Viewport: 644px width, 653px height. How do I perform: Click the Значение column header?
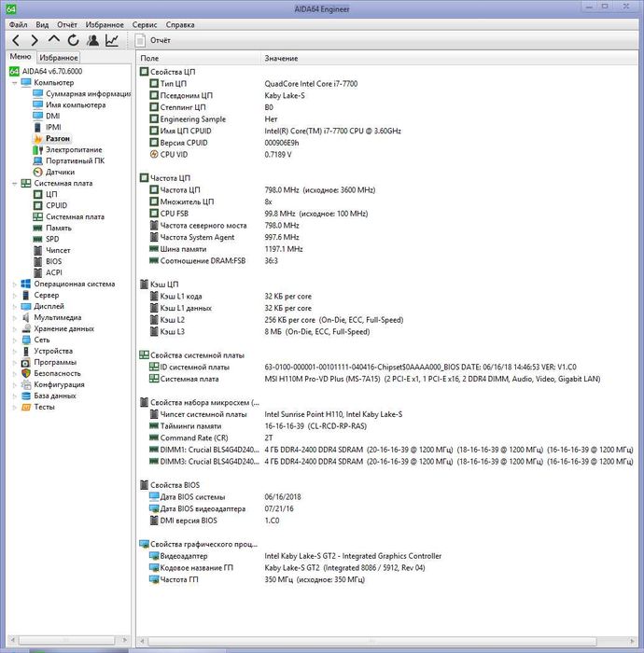449,58
